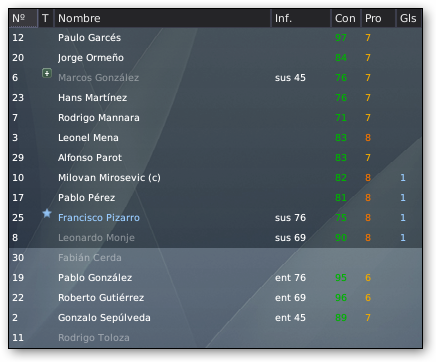Screen dimensions: 436x362
Task: Click Pablo Pérez's goal count
Action: click(x=403, y=198)
